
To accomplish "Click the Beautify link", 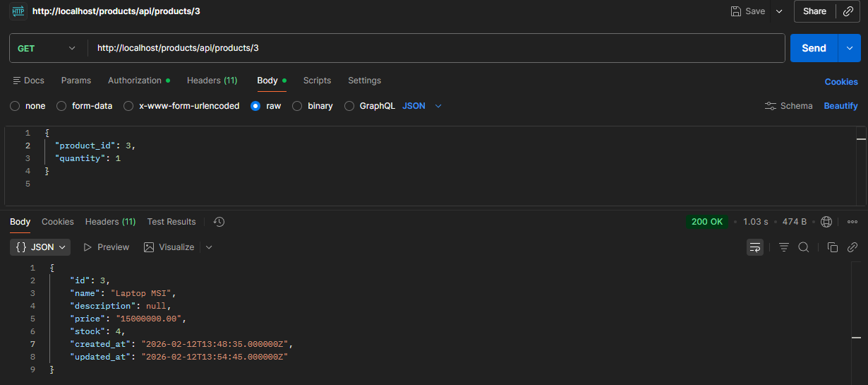I will click(x=840, y=106).
